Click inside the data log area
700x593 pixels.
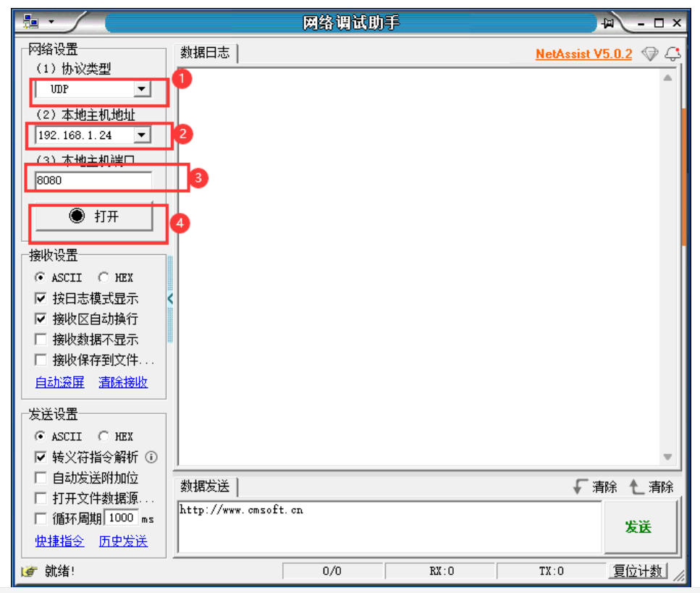[x=420, y=267]
